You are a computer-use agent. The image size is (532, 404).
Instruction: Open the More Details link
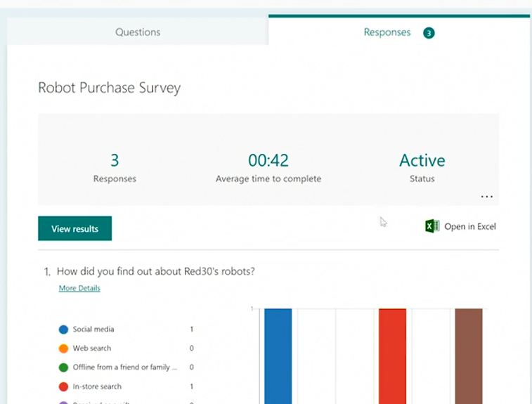pos(79,288)
